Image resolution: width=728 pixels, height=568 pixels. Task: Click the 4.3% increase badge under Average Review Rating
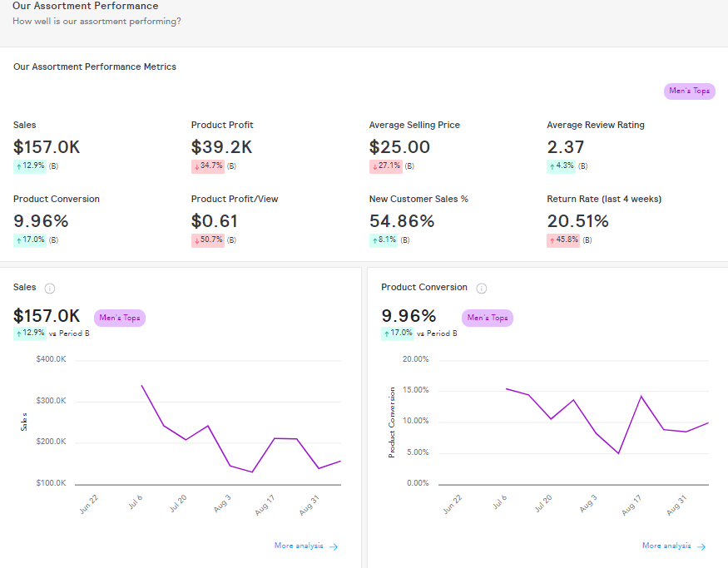(x=562, y=166)
